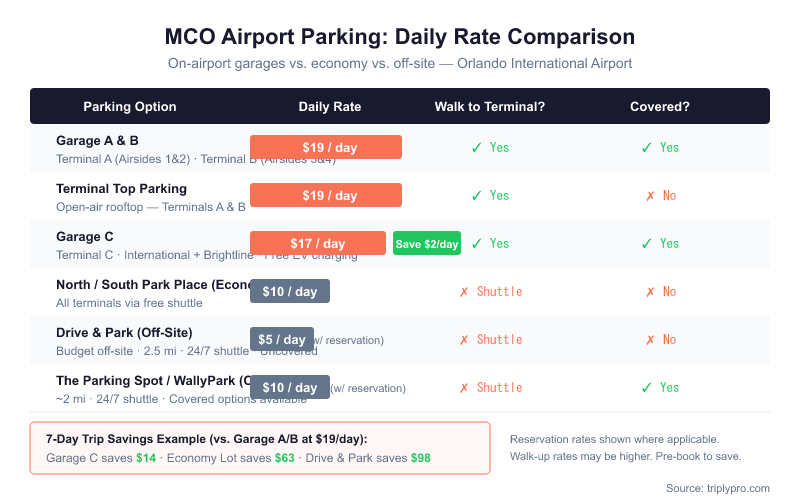Click the Walk to Terminal? column header
The width and height of the screenshot is (800, 500).
[x=490, y=107]
